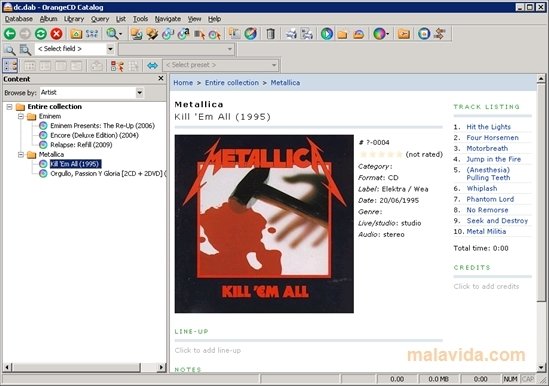This screenshot has width=549, height=386.
Task: Open the Tools menu
Action: pos(140,19)
